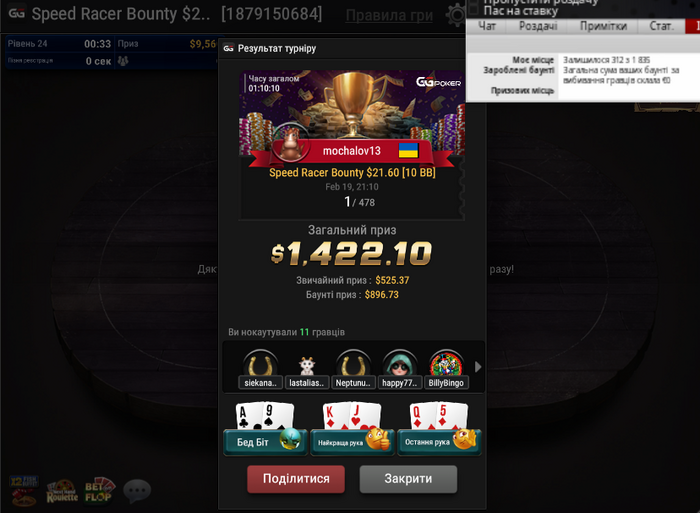The height and width of the screenshot is (513, 700).
Task: Click the Закрити button
Action: (x=408, y=479)
